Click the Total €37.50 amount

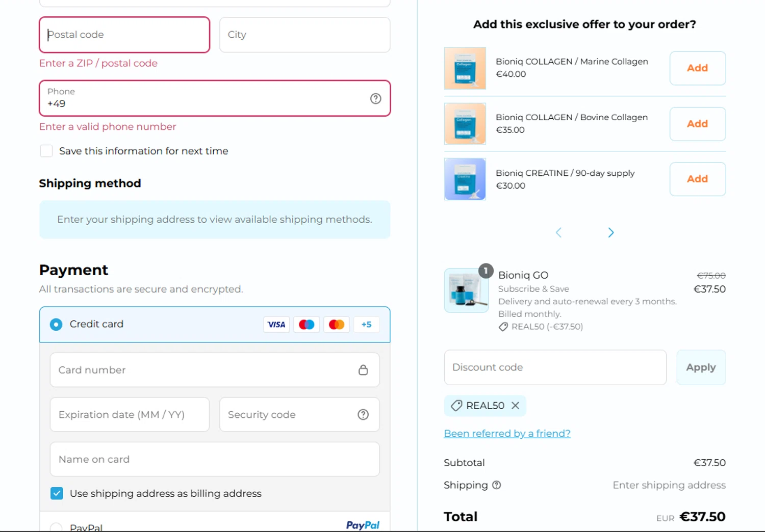703,517
